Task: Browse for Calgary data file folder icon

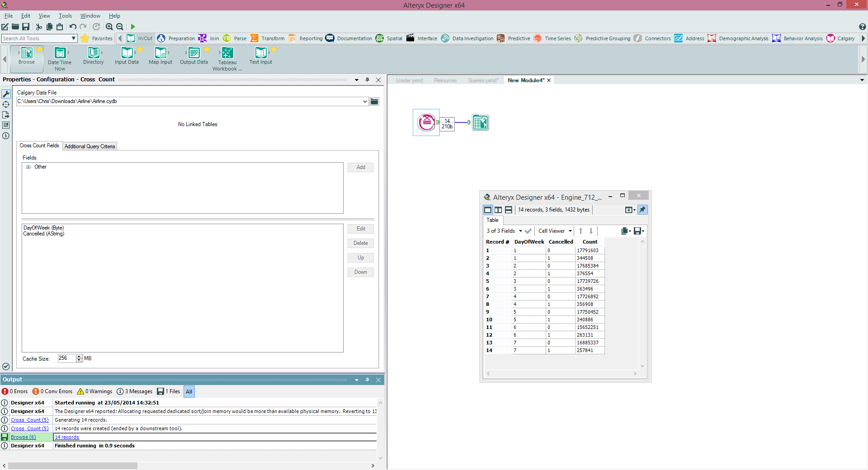Action: 374,101
